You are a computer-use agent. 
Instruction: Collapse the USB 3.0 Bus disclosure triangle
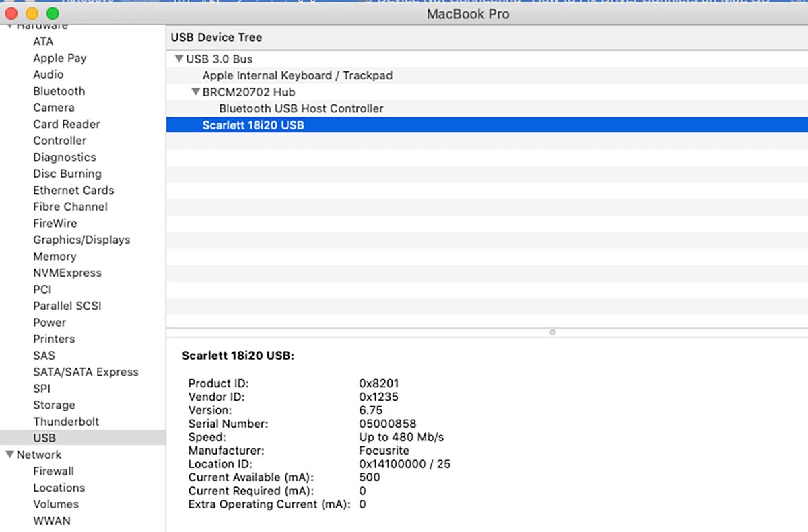[x=179, y=59]
